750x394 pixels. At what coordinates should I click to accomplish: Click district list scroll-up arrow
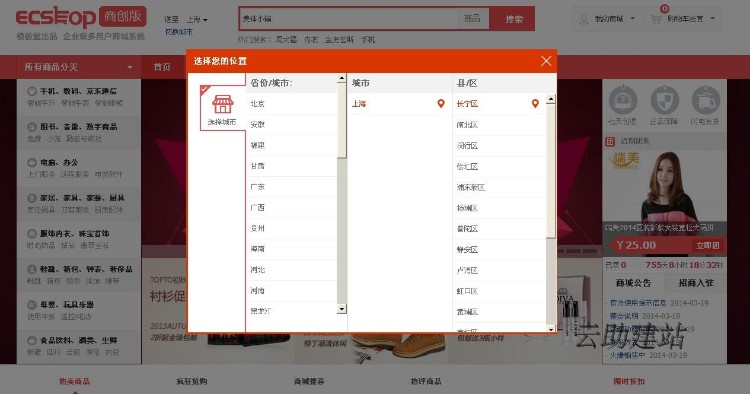pyautogui.click(x=551, y=99)
